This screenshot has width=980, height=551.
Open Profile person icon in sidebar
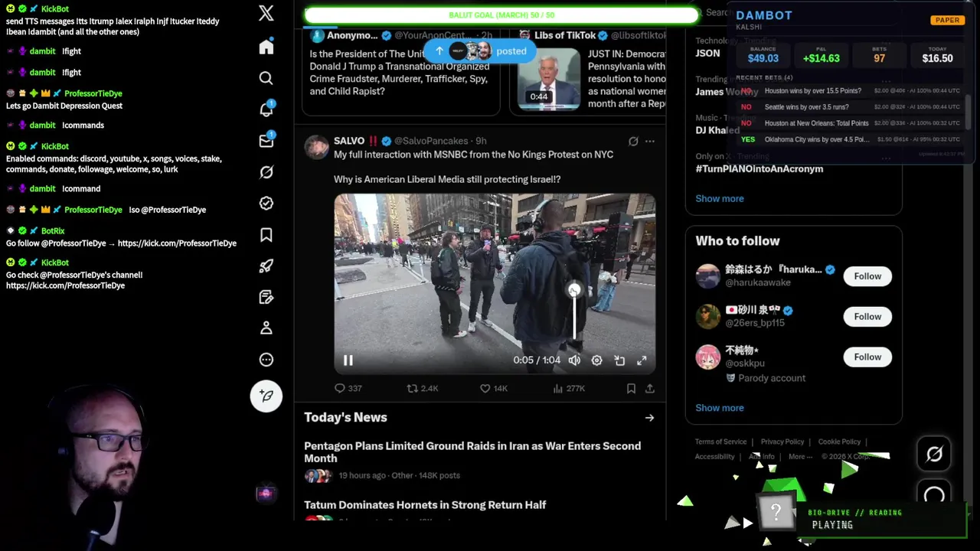pos(266,328)
